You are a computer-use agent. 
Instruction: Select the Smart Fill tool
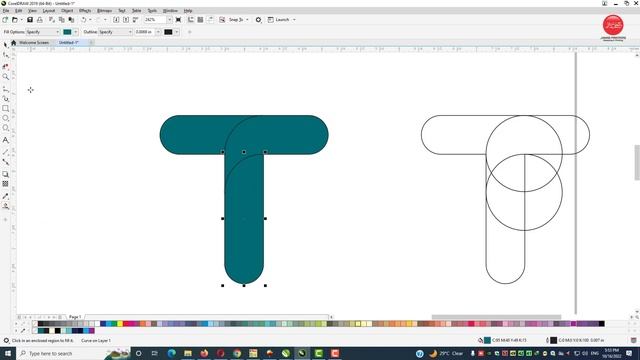tap(5, 206)
